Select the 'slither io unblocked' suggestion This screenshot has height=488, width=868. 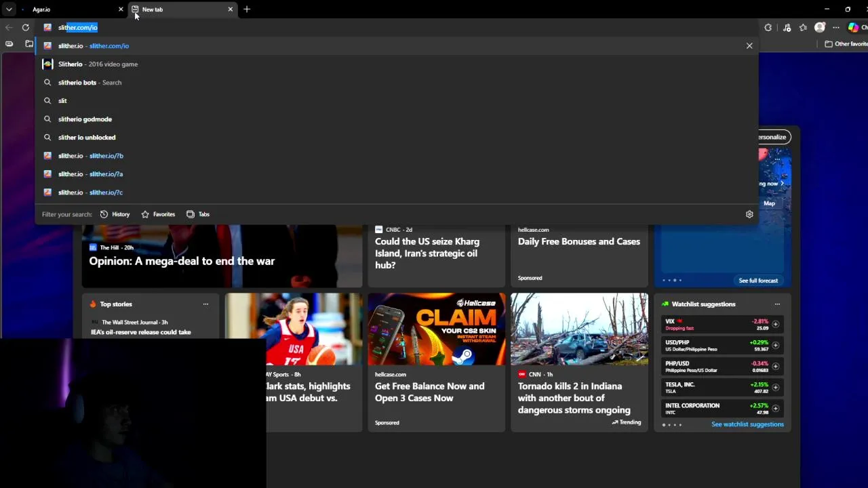pos(397,138)
